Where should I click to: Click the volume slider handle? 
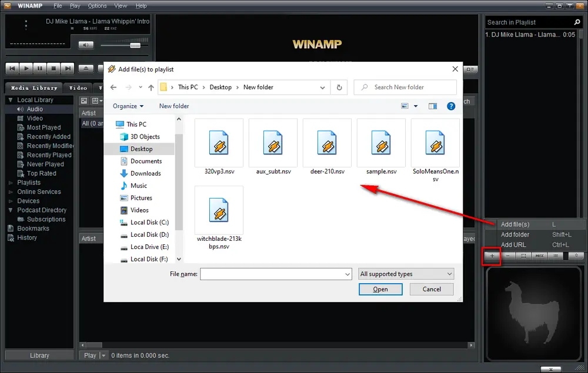[x=135, y=45]
